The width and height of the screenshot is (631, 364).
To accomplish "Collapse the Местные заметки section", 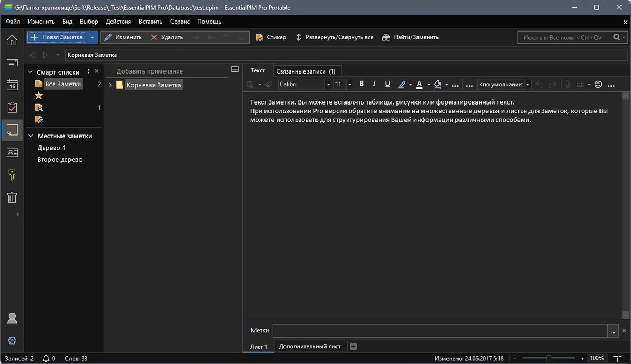I will tap(30, 136).
